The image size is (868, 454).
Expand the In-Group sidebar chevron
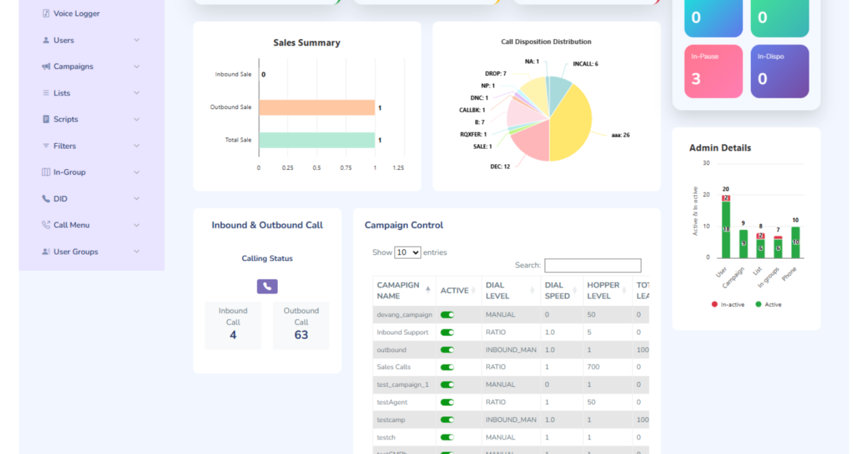(137, 172)
